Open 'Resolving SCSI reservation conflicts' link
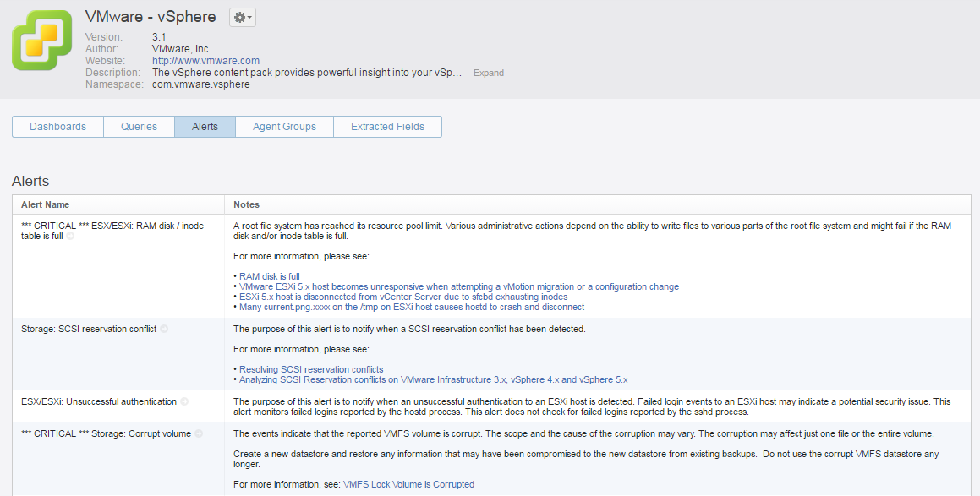This screenshot has height=496, width=980. tap(311, 369)
